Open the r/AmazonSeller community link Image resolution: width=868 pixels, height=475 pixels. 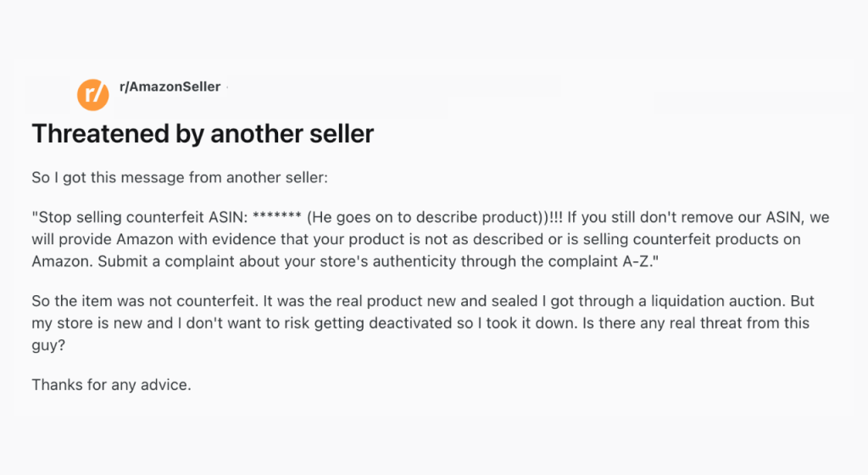(170, 87)
